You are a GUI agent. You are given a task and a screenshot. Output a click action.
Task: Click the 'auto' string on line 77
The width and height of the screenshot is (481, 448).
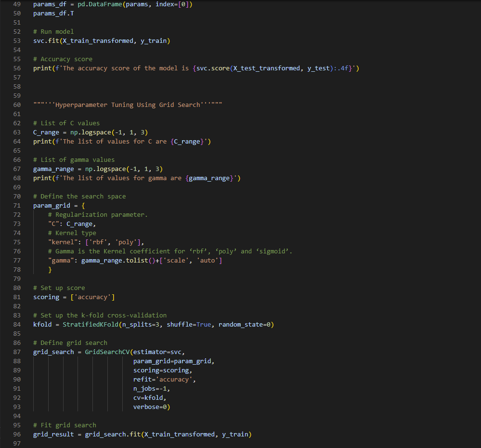(x=208, y=261)
